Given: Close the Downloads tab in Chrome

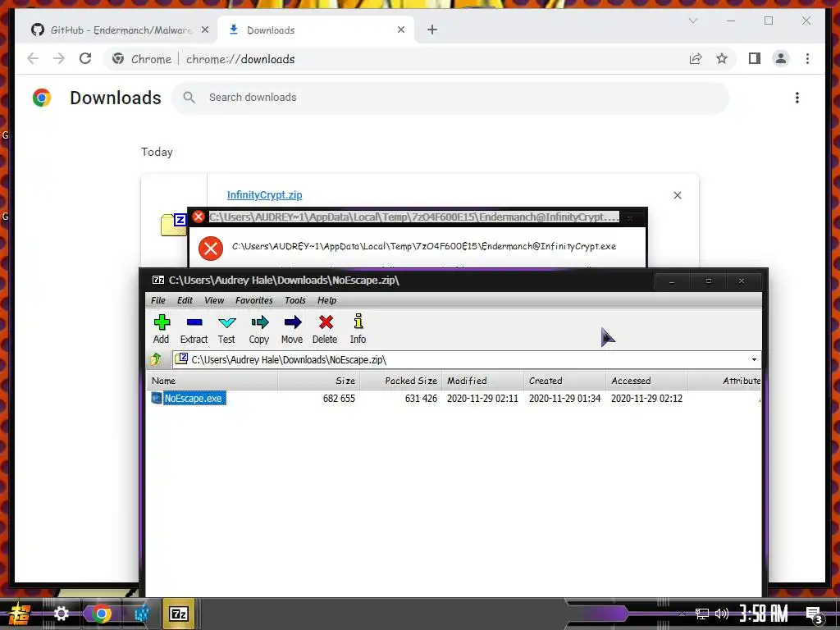Looking at the screenshot, I should click(401, 30).
